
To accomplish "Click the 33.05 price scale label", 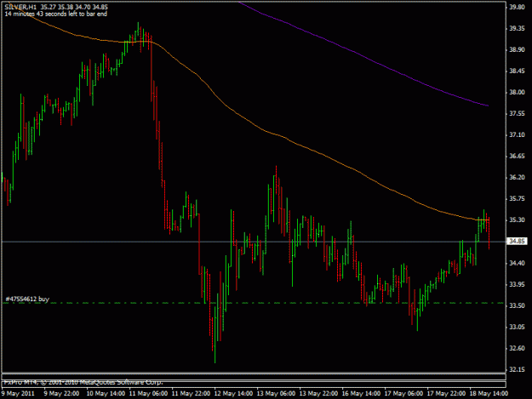I will [x=517, y=328].
